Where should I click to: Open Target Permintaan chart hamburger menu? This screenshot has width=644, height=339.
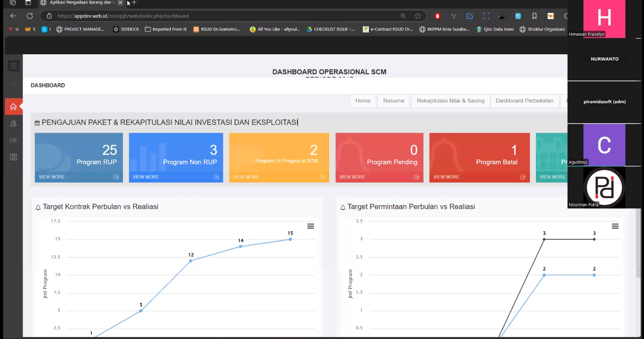[615, 226]
